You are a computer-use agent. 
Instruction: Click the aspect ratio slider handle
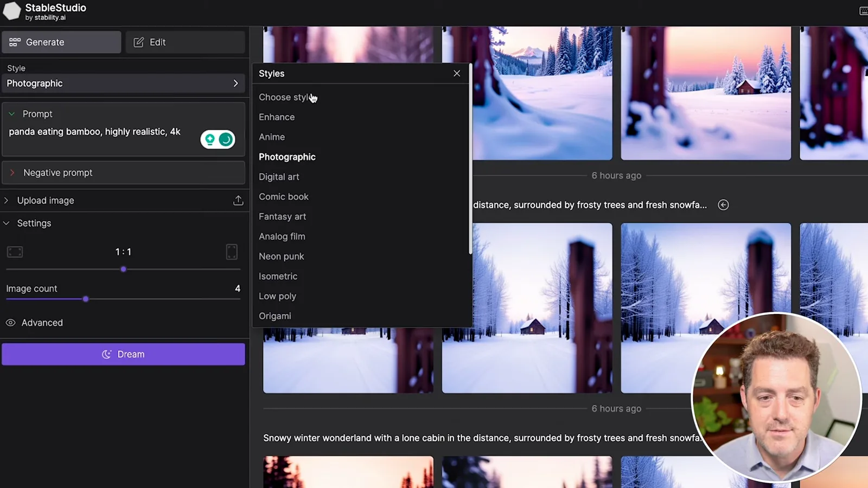click(123, 269)
